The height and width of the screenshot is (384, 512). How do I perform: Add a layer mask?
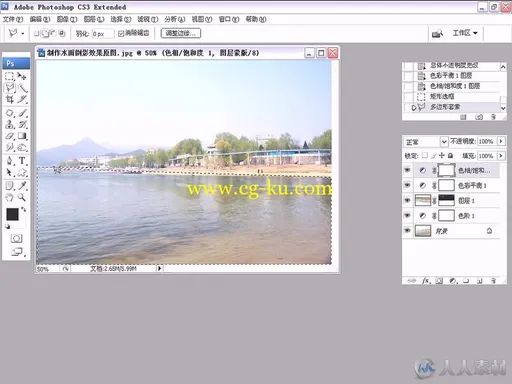pos(439,281)
